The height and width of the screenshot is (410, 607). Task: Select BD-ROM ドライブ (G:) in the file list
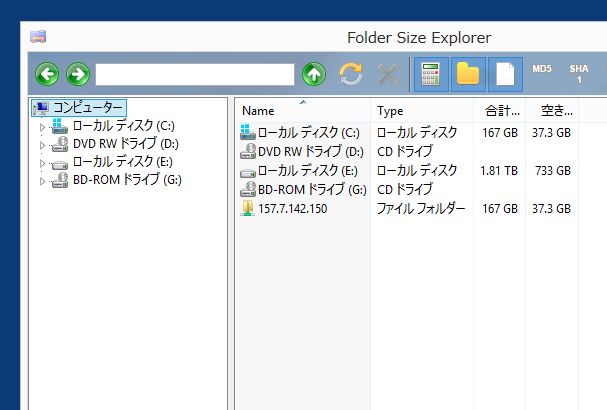pos(312,189)
